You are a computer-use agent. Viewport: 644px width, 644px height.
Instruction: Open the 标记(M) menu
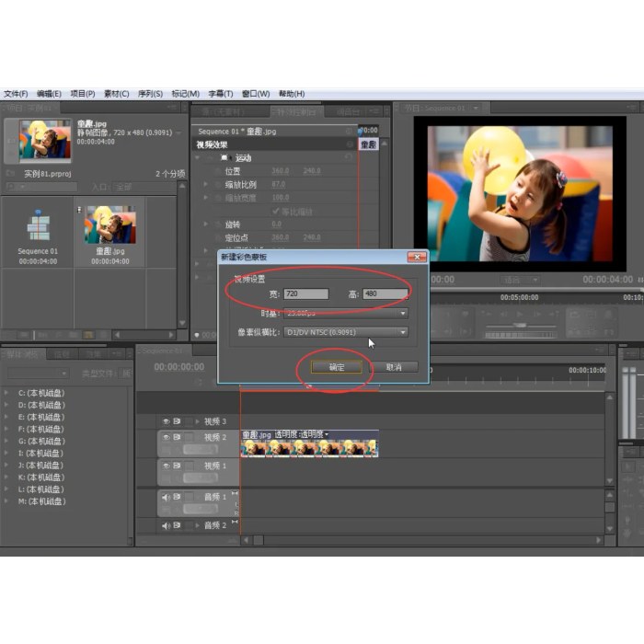(x=185, y=94)
